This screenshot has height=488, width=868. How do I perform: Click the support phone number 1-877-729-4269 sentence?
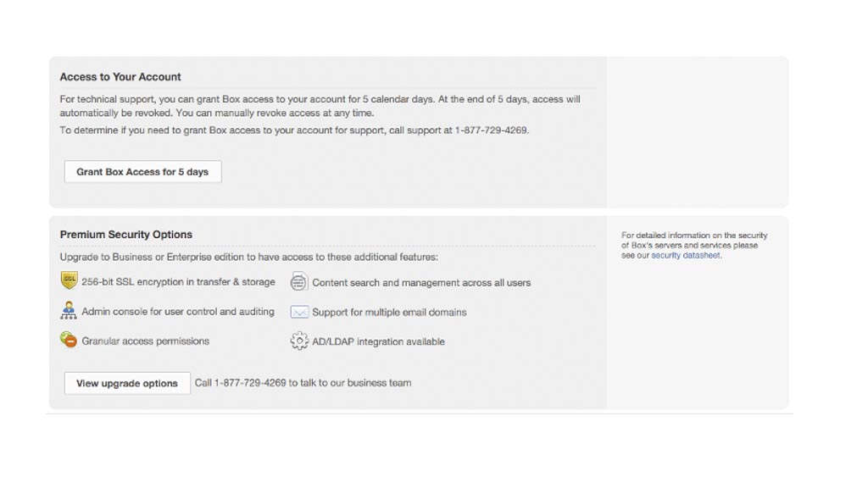tap(294, 130)
